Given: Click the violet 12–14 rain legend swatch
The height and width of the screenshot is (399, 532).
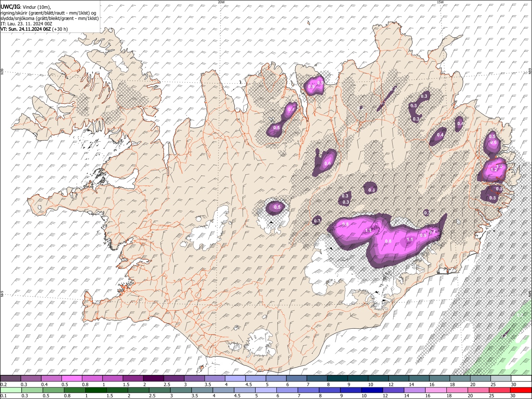Looking at the screenshot, I should [393, 390].
